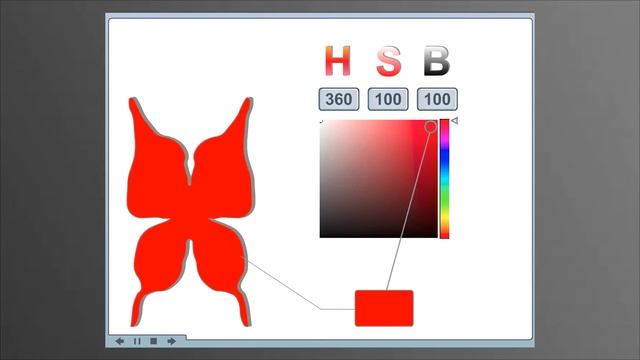Stop playback using the square stop button

coord(153,341)
